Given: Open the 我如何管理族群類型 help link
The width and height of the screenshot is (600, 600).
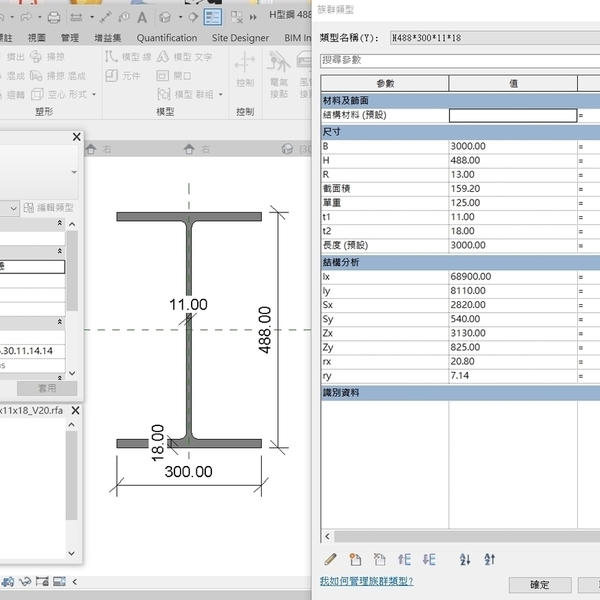Looking at the screenshot, I should [x=366, y=581].
